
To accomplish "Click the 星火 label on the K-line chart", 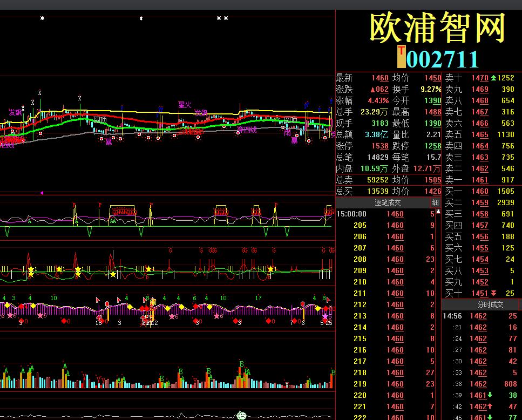I will (185, 105).
